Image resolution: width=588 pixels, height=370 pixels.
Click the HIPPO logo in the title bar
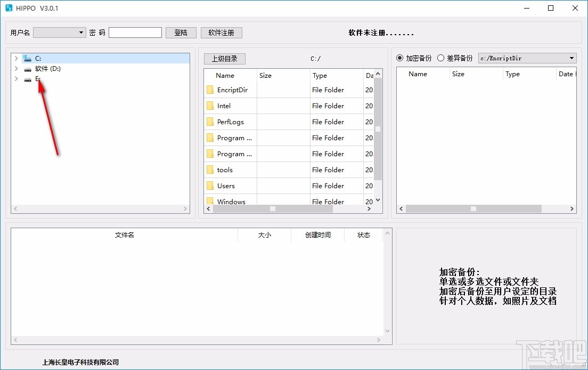(x=7, y=8)
